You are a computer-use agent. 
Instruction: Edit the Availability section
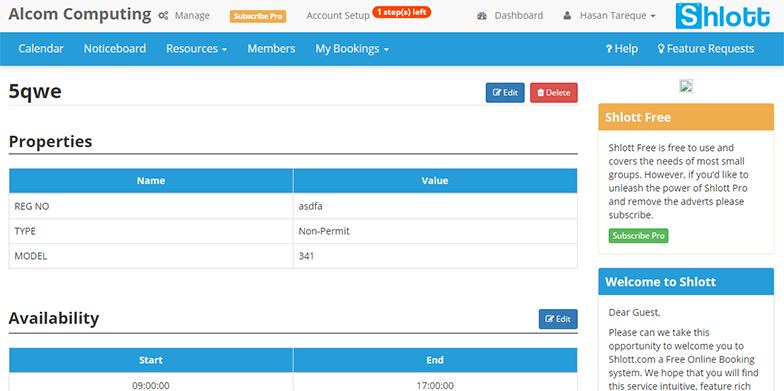click(x=558, y=319)
